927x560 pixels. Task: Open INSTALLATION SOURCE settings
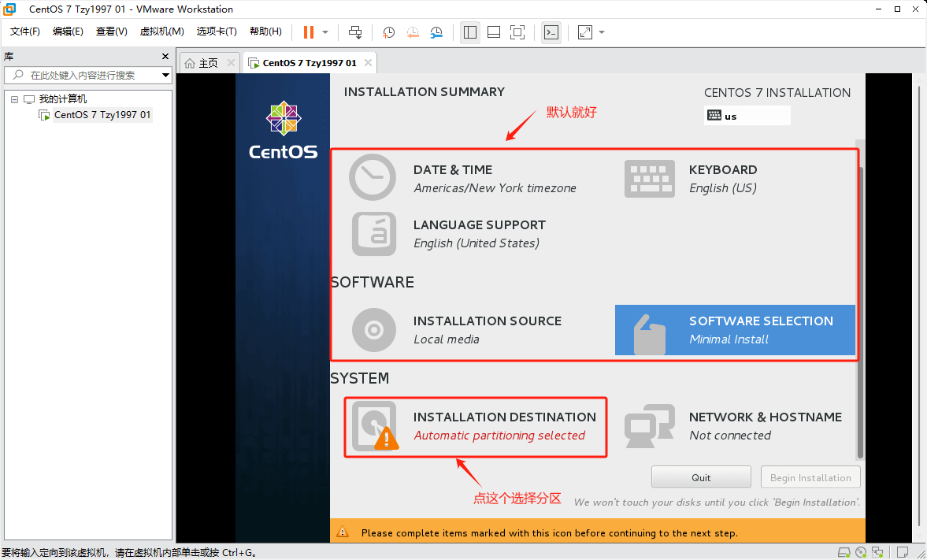[456, 329]
